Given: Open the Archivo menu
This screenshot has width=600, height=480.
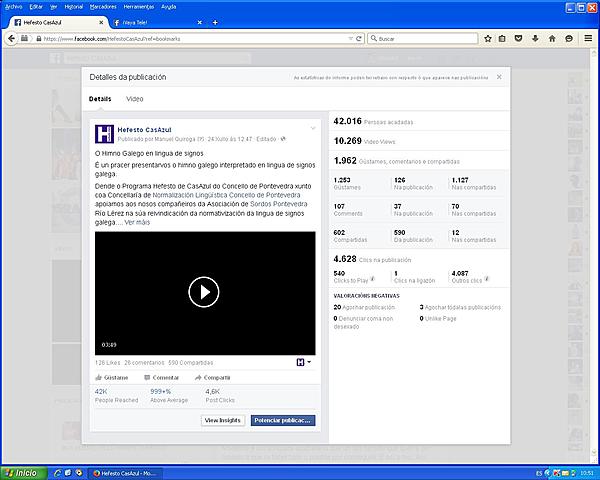Looking at the screenshot, I should click(13, 7).
